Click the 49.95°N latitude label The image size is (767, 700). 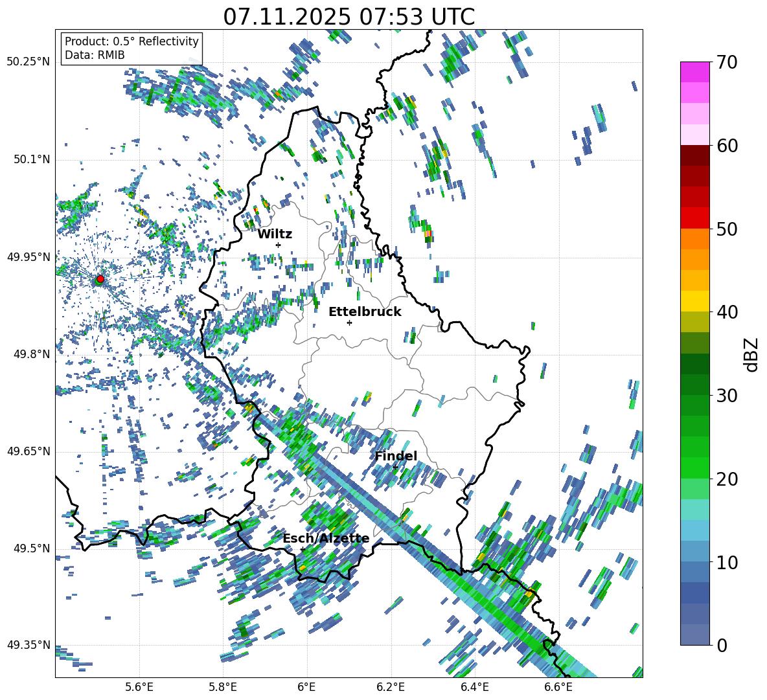29,257
